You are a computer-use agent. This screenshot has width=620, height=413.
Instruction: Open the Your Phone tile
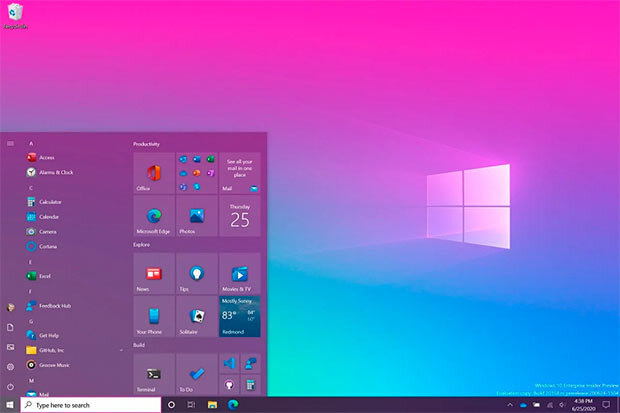pyautogui.click(x=154, y=316)
